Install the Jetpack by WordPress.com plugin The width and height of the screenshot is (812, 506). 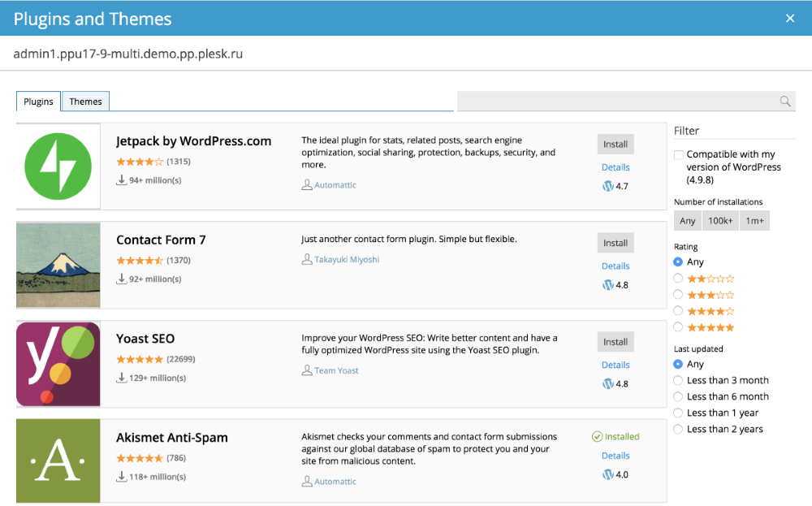point(615,145)
